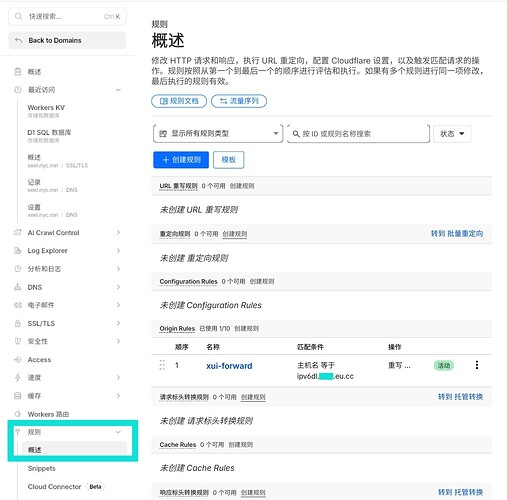
Task: Click the SSL/TLS lock icon in sidebar
Action: pos(17,323)
